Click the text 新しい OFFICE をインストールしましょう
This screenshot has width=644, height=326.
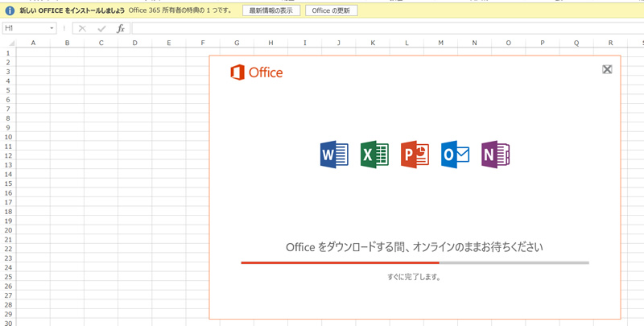pos(72,10)
